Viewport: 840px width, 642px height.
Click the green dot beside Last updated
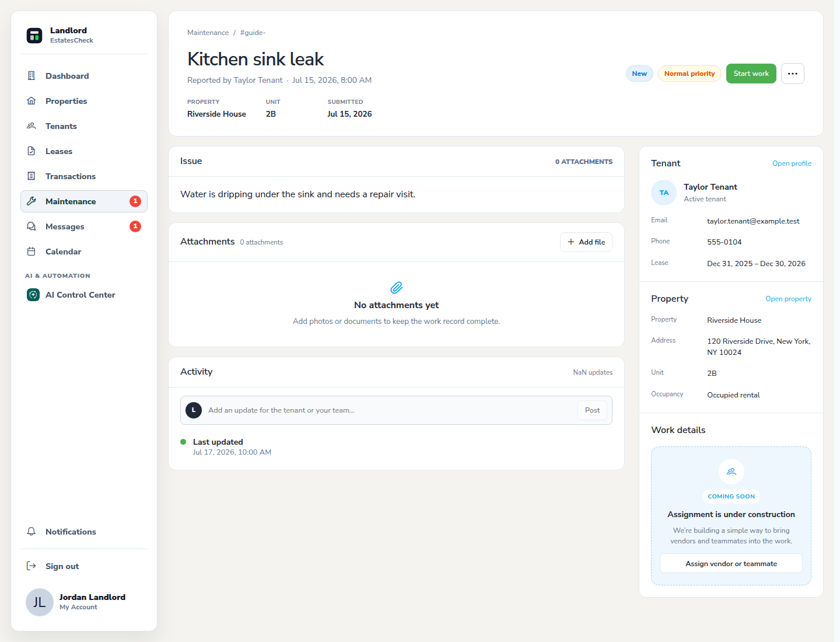point(183,442)
